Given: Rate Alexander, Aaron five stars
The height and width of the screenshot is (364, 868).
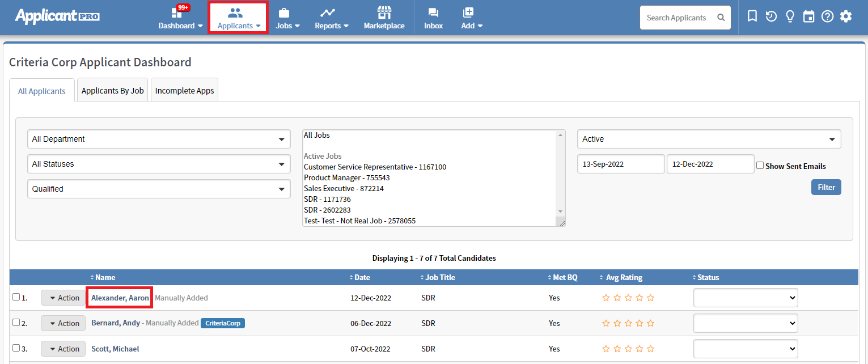Looking at the screenshot, I should click(650, 298).
